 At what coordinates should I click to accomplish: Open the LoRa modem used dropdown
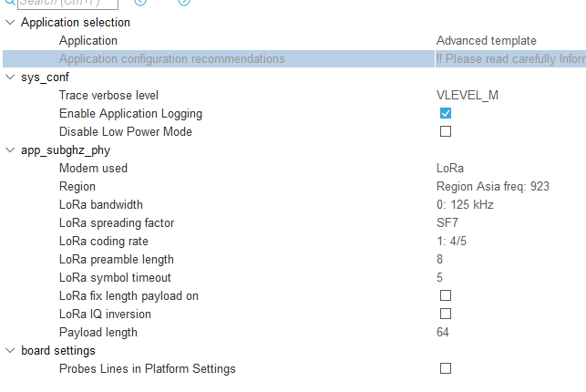click(450, 168)
